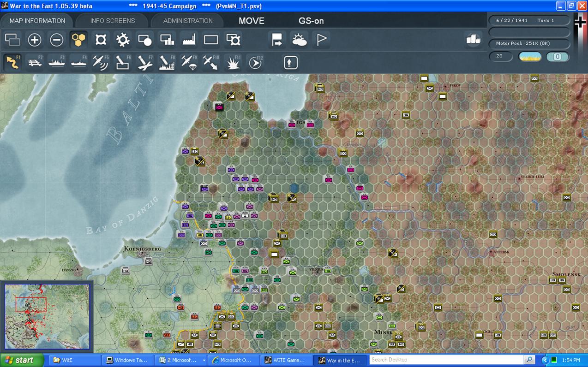588x367 pixels.
Task: Show the weather map using the sun-cloud icon
Action: (x=299, y=40)
